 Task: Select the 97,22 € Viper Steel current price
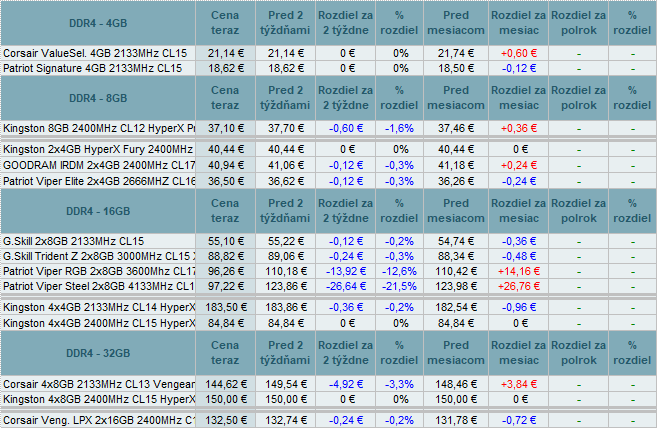[226, 286]
